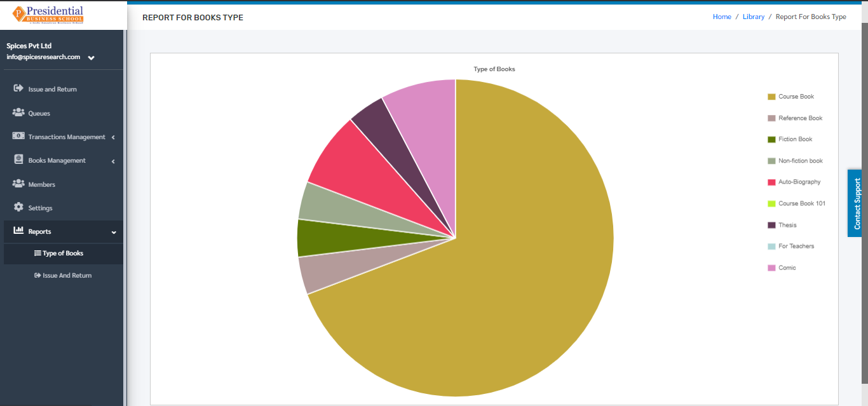Toggle Auto-Biography series in legend

794,182
